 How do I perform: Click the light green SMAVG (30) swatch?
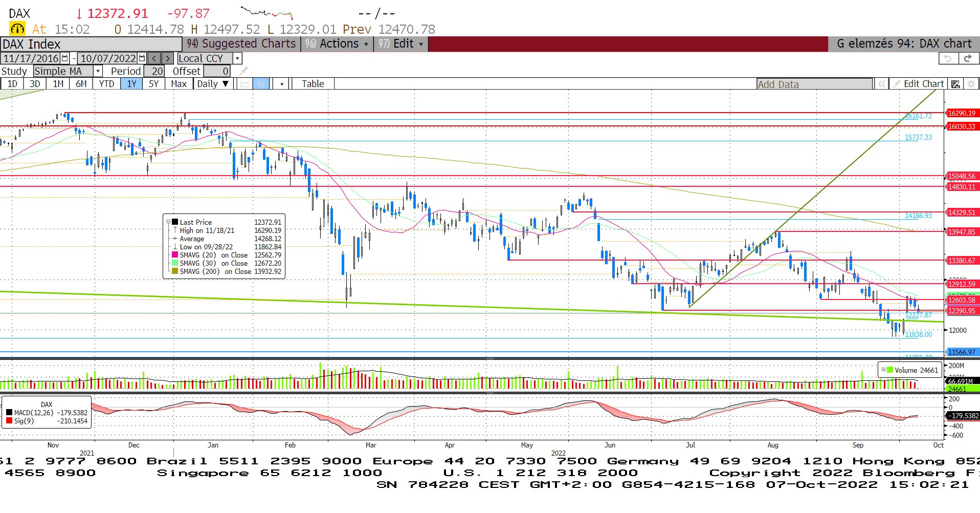[175, 263]
